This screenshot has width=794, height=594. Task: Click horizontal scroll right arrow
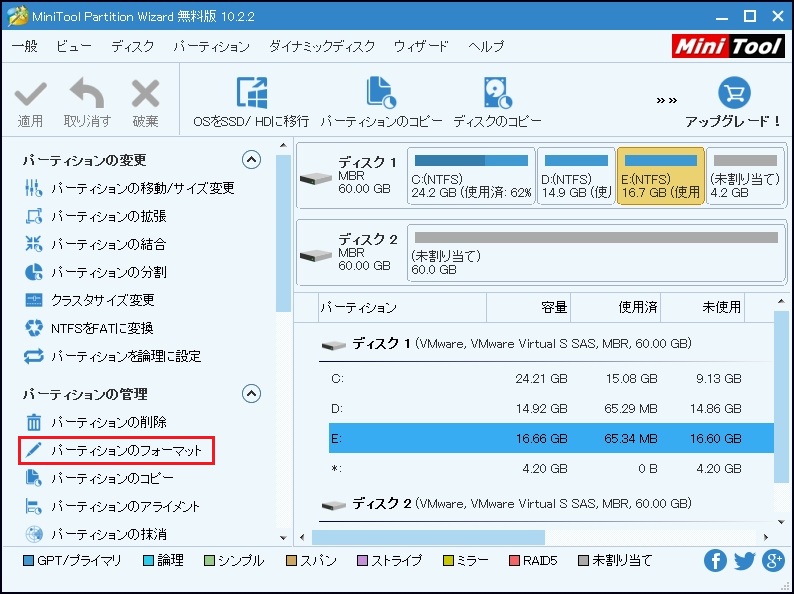point(766,537)
